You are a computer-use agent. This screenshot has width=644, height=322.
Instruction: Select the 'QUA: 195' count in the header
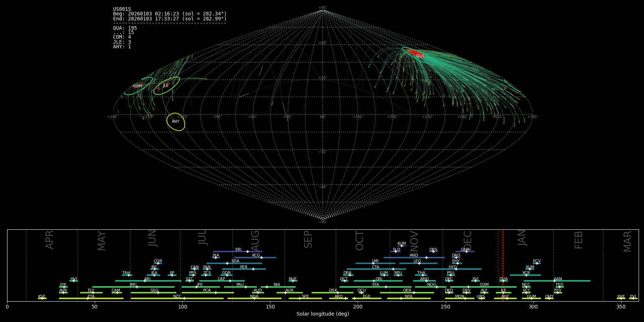point(125,28)
